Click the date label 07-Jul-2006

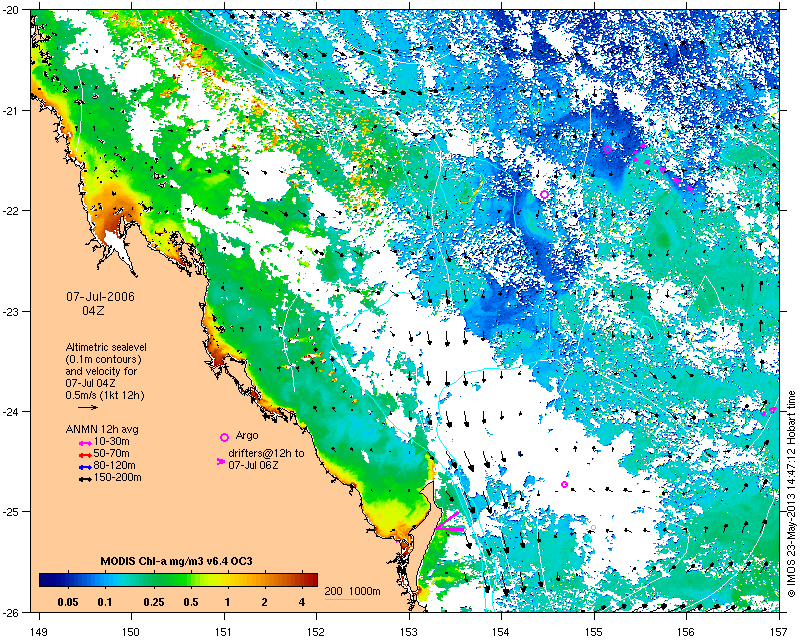coord(101,297)
